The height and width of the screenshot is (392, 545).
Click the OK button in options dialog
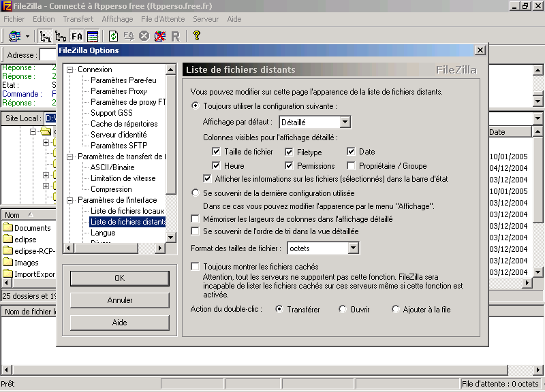(120, 278)
